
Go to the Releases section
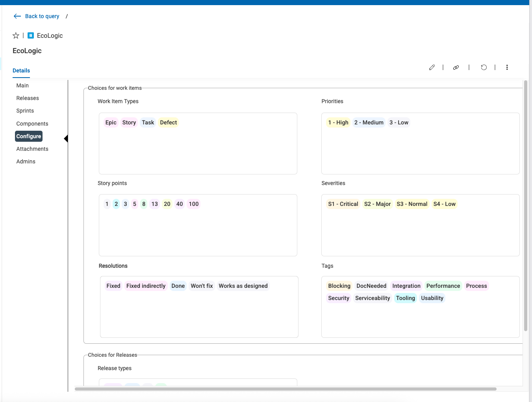[28, 98]
